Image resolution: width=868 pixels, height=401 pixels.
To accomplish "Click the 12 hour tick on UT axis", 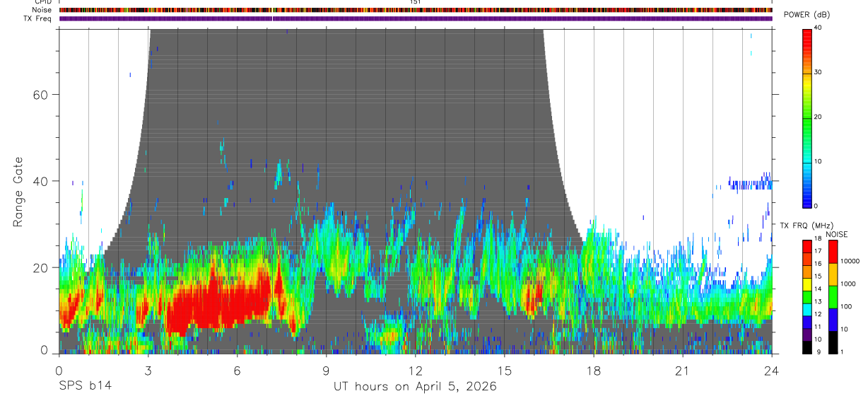I will click(x=416, y=371).
